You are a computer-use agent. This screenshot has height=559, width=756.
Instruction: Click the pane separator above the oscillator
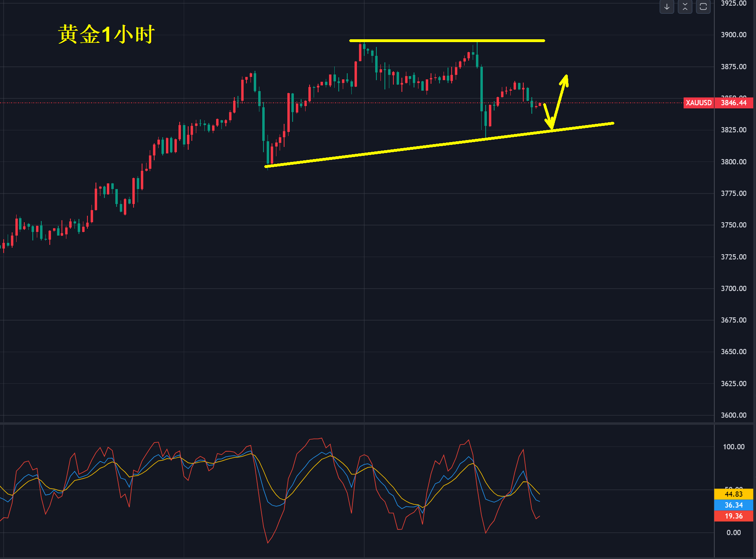click(357, 423)
